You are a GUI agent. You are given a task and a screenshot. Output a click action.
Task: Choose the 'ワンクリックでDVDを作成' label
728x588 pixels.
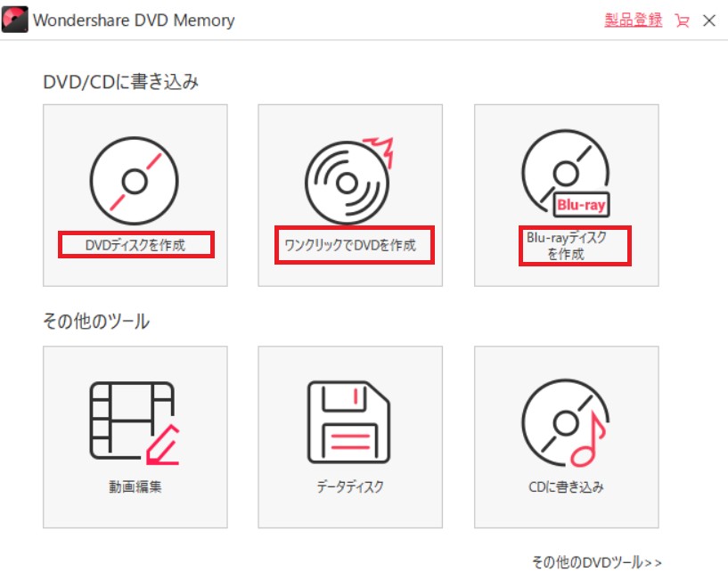click(350, 245)
